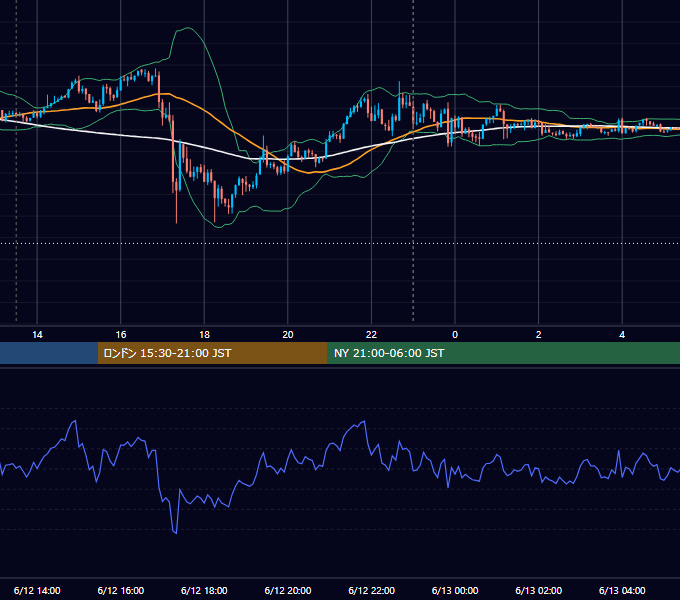Click the 18 hour label on time axis

(204, 335)
